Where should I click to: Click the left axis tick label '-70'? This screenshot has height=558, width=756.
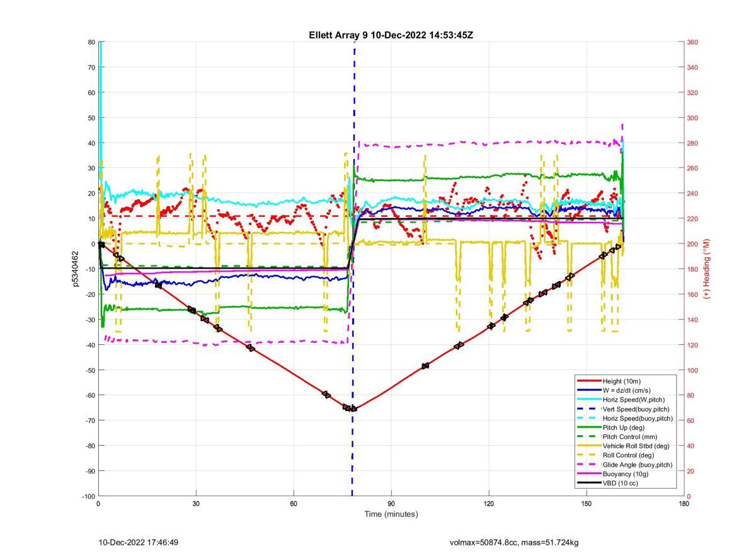89,421
